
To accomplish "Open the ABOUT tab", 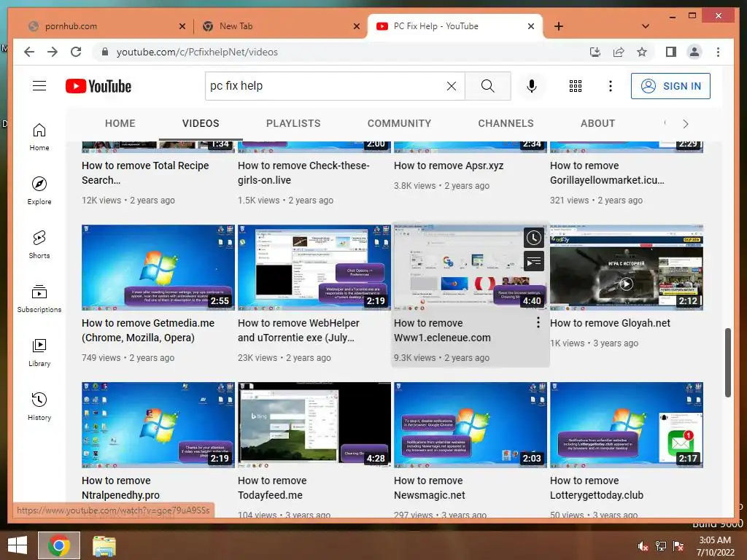I will click(x=597, y=123).
